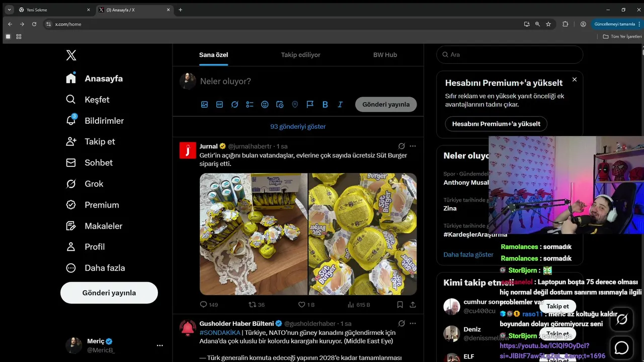Go to Profil page
The width and height of the screenshot is (644, 362).
point(85,247)
